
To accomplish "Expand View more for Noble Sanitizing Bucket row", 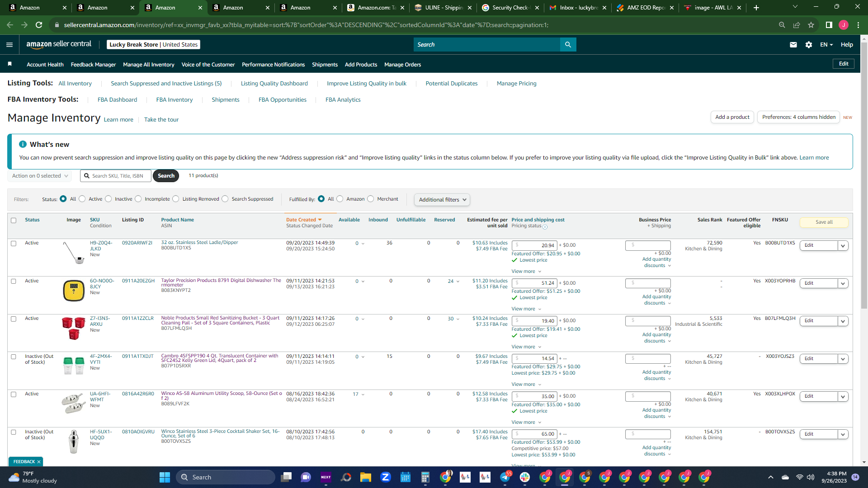I will (526, 347).
